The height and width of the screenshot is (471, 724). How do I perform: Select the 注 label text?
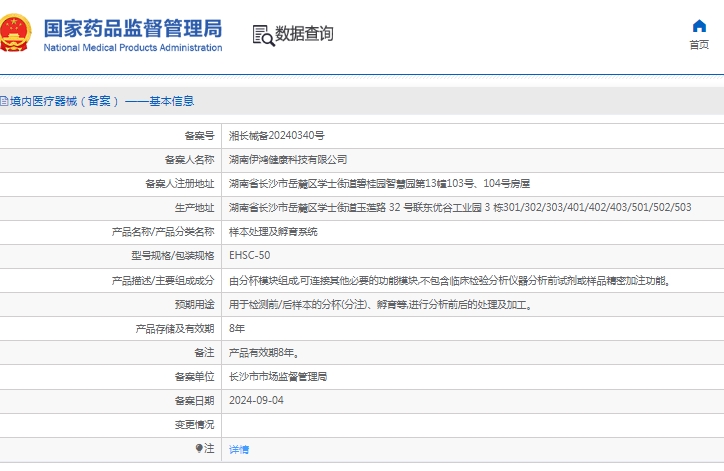click(210, 448)
